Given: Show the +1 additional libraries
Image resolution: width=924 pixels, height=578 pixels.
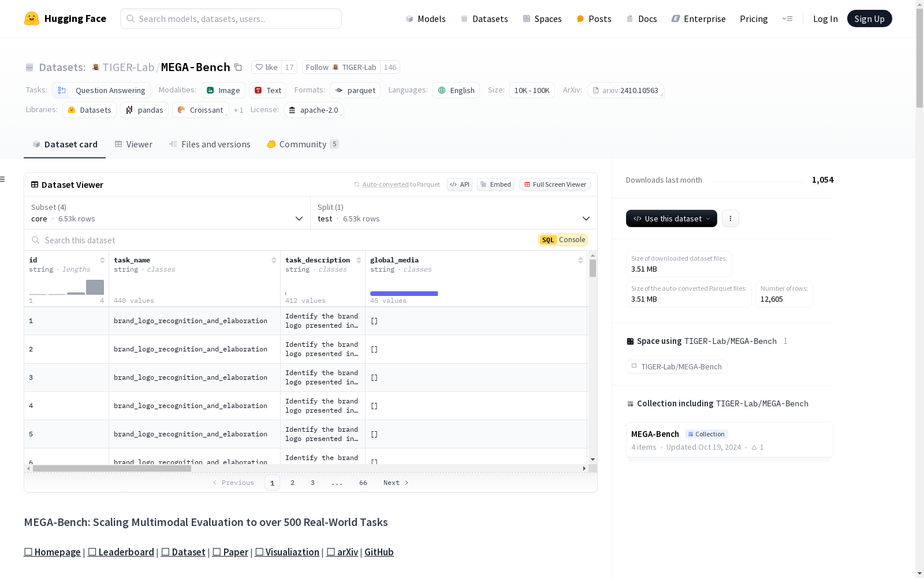Looking at the screenshot, I should 239,110.
